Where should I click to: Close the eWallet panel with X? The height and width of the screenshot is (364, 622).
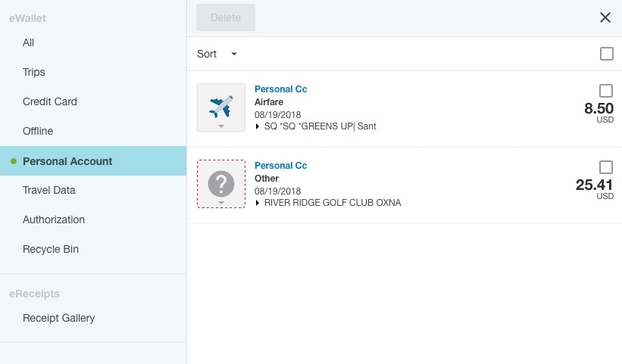(x=605, y=17)
